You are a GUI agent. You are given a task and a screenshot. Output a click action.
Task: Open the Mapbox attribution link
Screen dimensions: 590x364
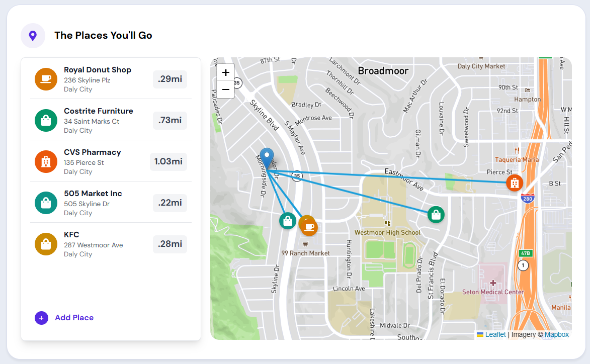point(556,334)
